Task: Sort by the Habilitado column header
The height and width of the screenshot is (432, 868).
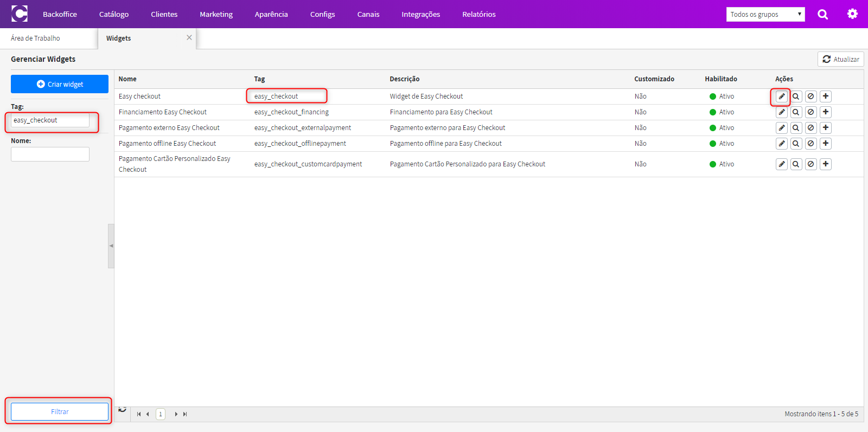Action: tap(721, 79)
